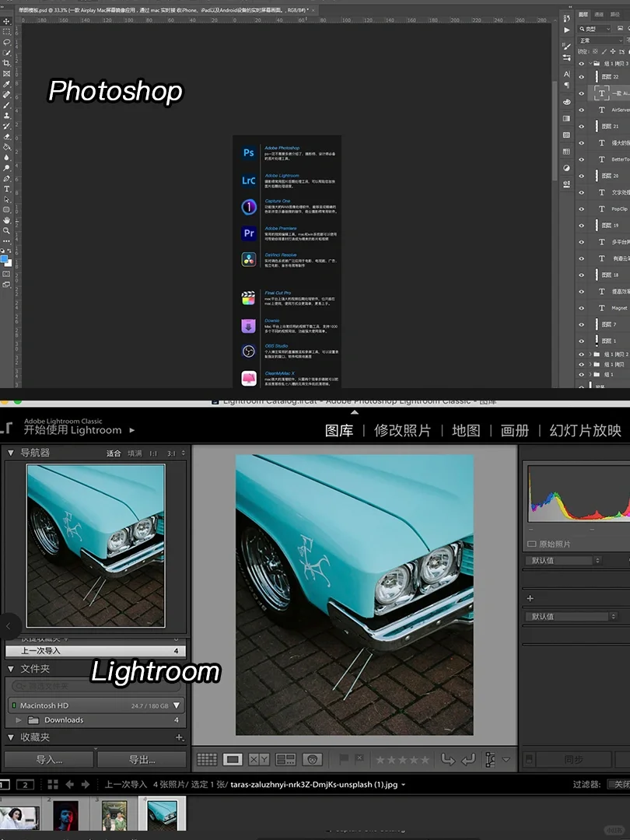Click the 导出... button in Lightroom
This screenshot has width=630, height=840.
[142, 760]
